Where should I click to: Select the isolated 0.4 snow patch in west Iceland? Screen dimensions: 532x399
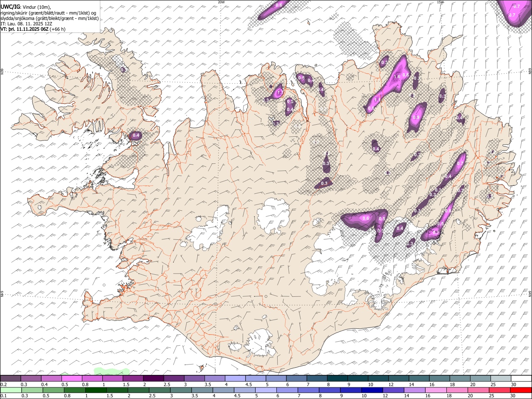click(135, 135)
